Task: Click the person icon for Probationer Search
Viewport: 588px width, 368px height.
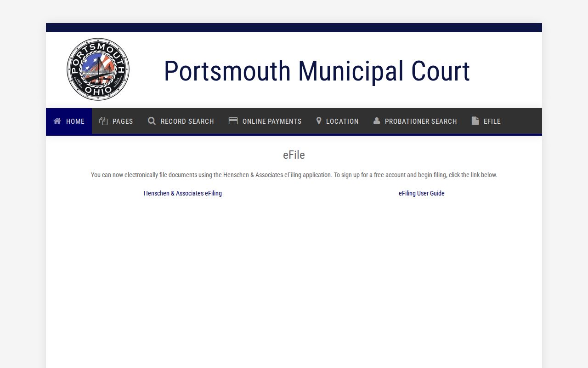Action: 377,121
